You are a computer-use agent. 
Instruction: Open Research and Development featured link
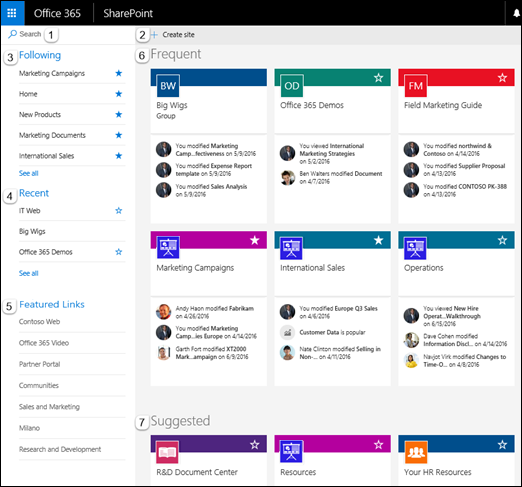coord(60,449)
